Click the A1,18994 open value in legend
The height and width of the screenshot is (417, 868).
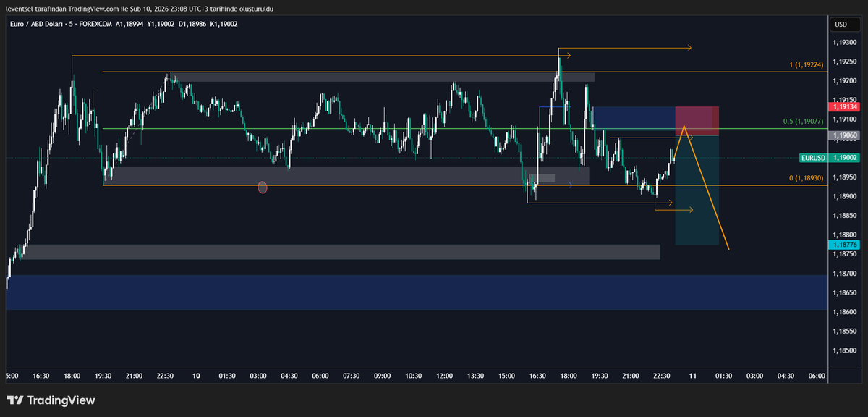(x=130, y=24)
